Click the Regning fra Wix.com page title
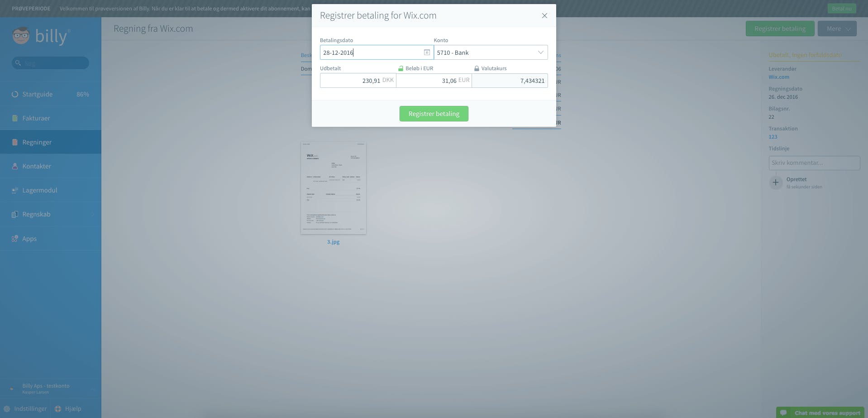The image size is (868, 418). pyautogui.click(x=153, y=29)
